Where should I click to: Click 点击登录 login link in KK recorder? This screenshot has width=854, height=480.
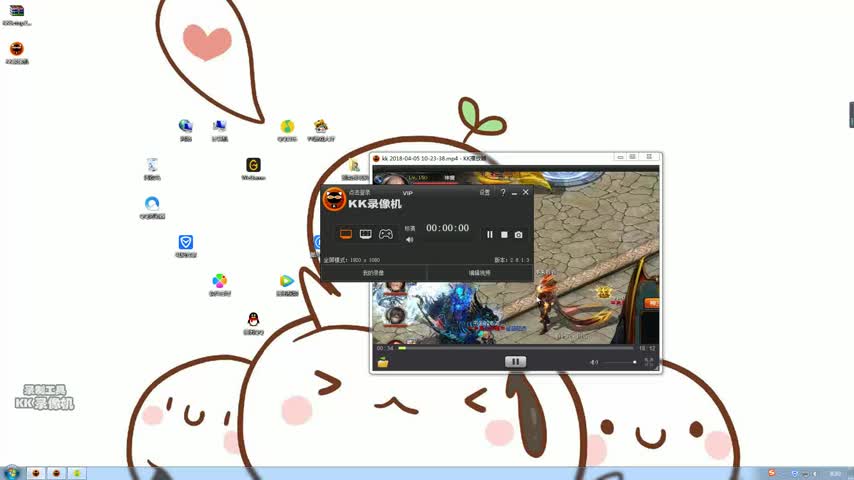click(359, 192)
